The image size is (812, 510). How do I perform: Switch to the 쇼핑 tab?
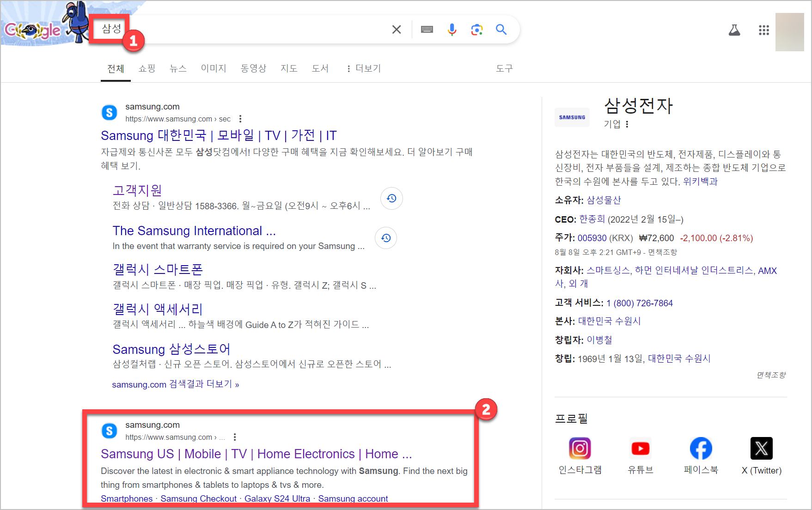(147, 68)
